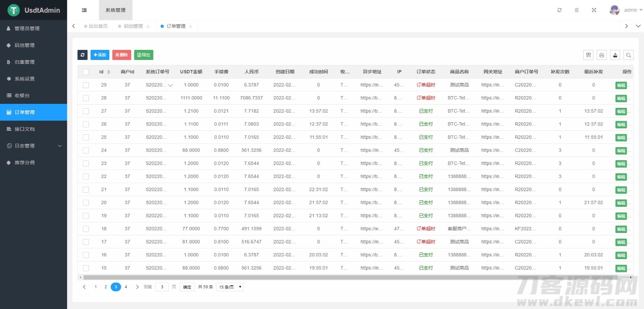Click the search magnifier icon above table
Image resolution: width=644 pixels, height=309 pixels.
tap(628, 55)
